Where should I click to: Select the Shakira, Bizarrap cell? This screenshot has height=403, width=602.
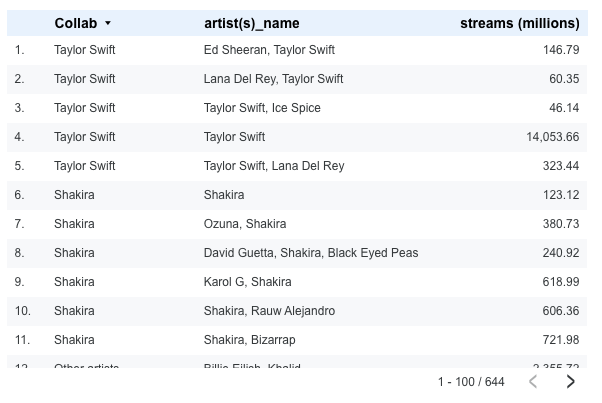(x=249, y=339)
